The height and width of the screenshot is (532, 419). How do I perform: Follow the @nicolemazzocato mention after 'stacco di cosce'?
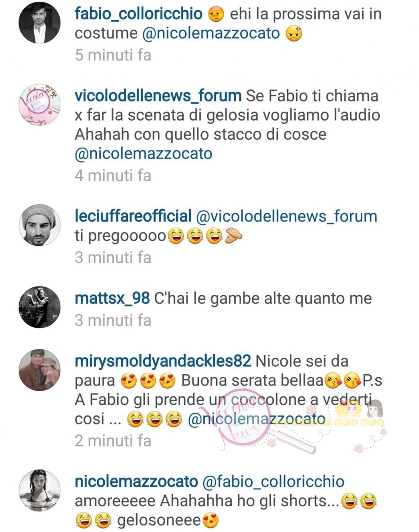pyautogui.click(x=143, y=154)
